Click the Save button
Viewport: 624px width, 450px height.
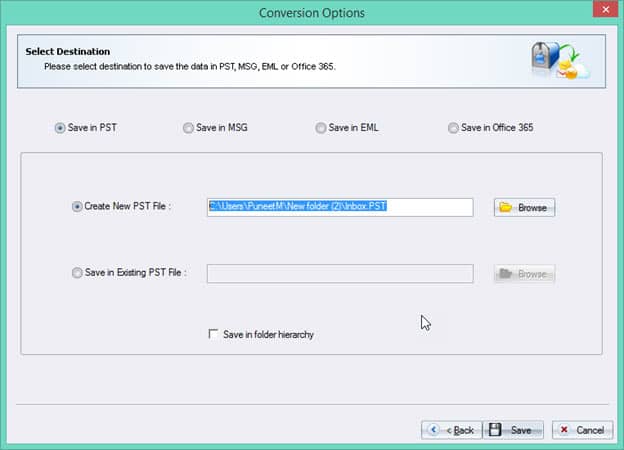point(513,430)
